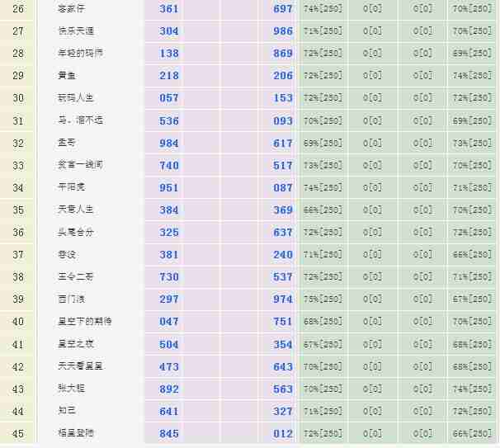Open the 138 value in row 28
This screenshot has height=448, width=500.
(x=169, y=54)
